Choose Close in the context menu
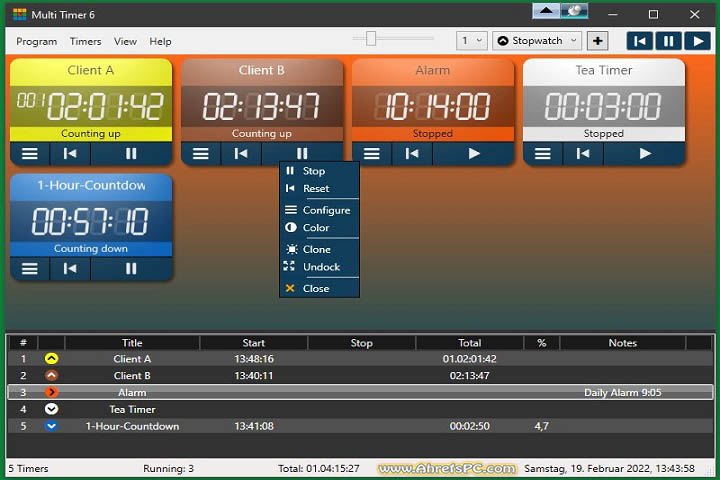This screenshot has height=480, width=720. point(319,288)
